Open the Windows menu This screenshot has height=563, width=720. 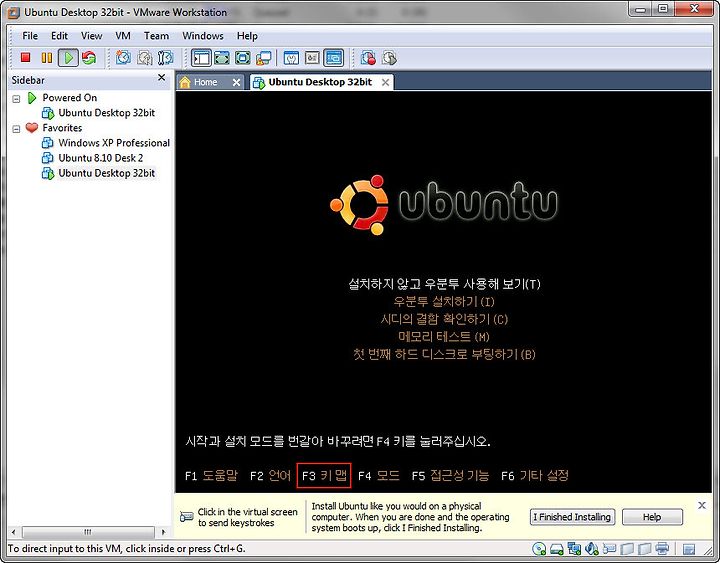203,36
